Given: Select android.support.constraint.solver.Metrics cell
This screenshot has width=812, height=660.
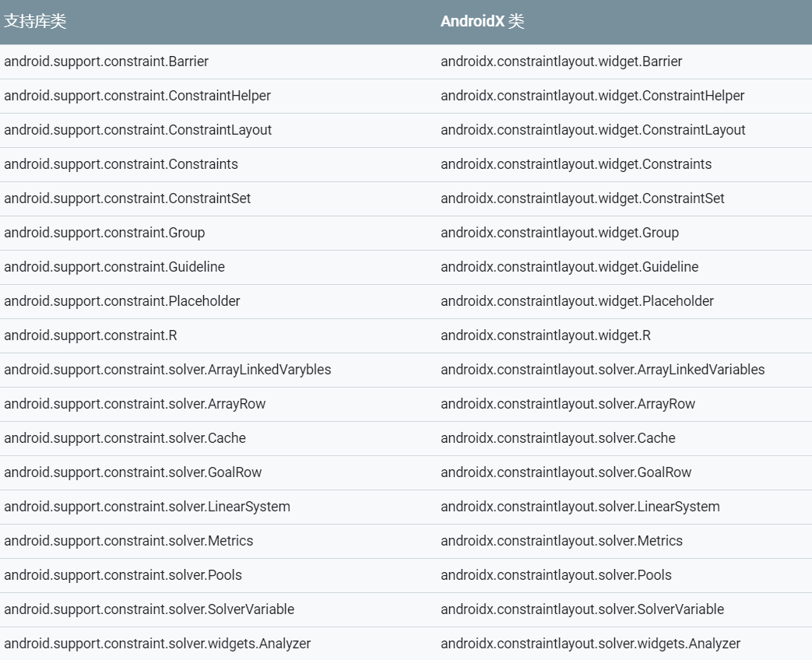Looking at the screenshot, I should (x=128, y=541).
